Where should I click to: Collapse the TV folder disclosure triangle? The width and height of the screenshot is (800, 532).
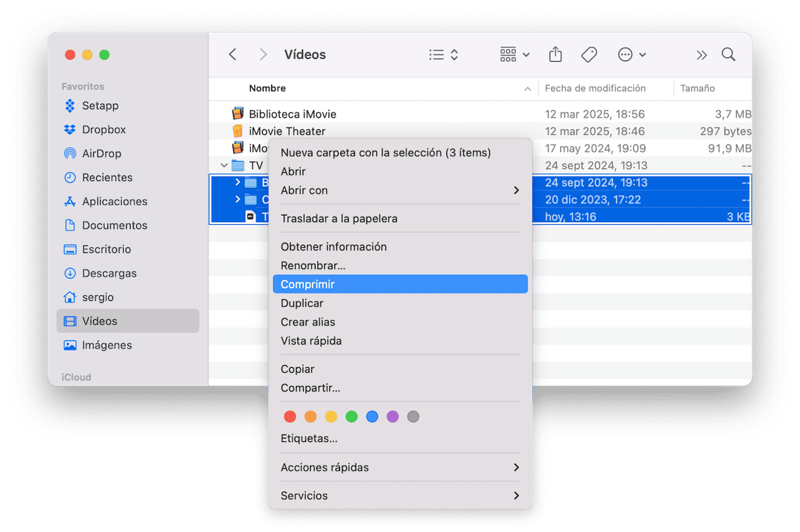click(x=224, y=166)
